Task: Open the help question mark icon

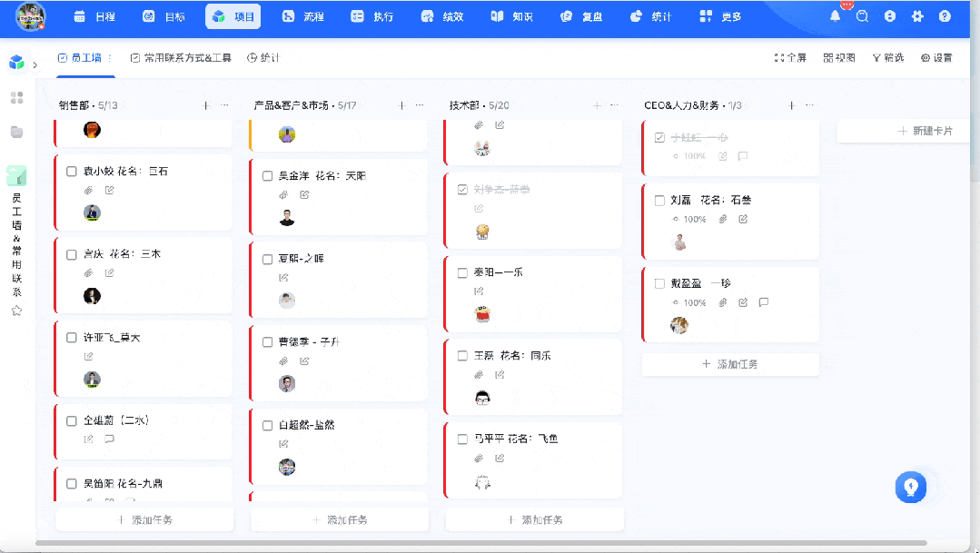Action: coord(945,16)
